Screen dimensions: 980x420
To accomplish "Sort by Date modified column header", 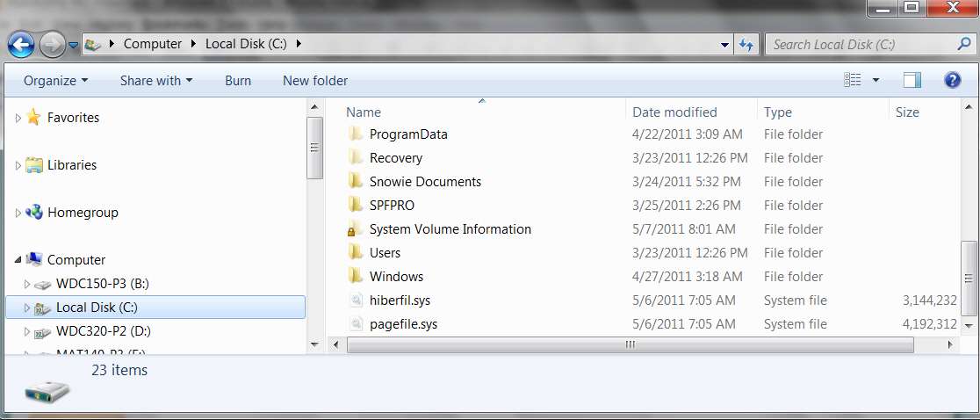I will (x=674, y=112).
